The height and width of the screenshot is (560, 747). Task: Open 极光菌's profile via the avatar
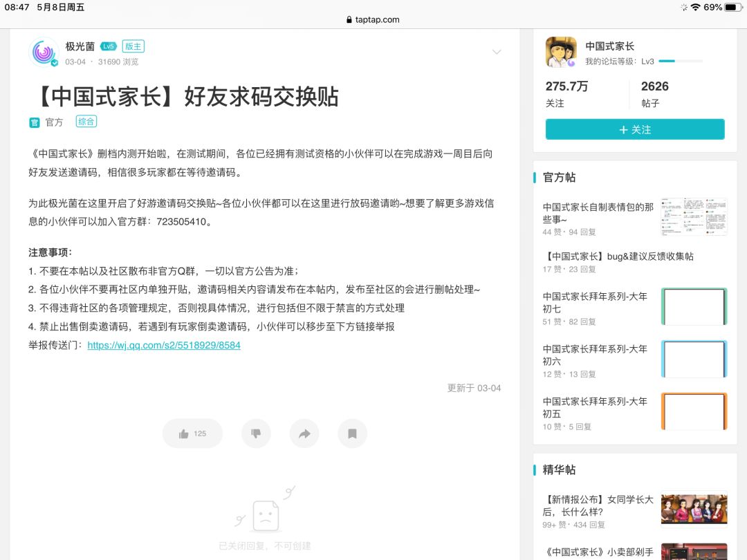tap(44, 52)
